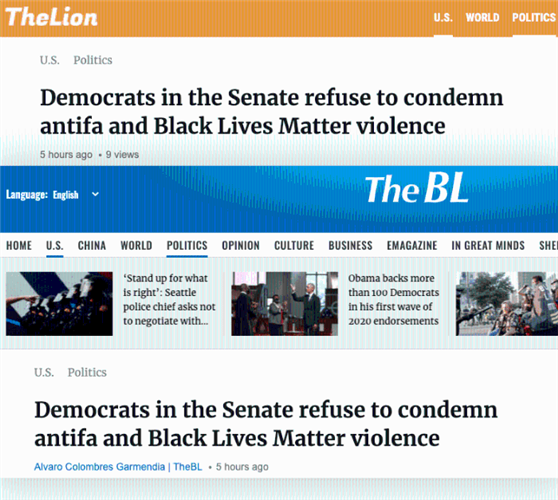The width and height of the screenshot is (558, 500).
Task: Open the BUSINESS navigation tab
Action: (x=350, y=246)
